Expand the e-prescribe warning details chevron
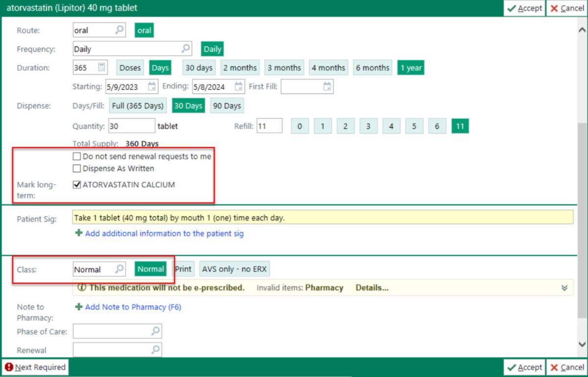 564,288
